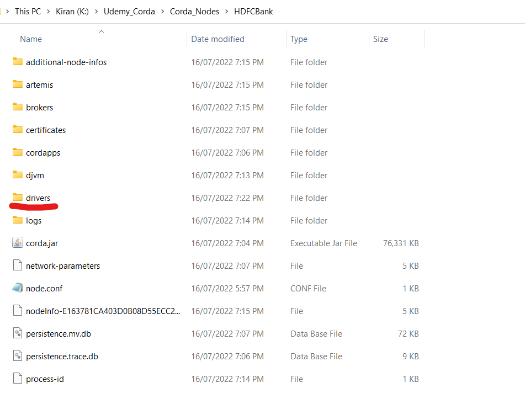The image size is (525, 420).
Task: Click the nodeInfo file icon
Action: tap(18, 311)
